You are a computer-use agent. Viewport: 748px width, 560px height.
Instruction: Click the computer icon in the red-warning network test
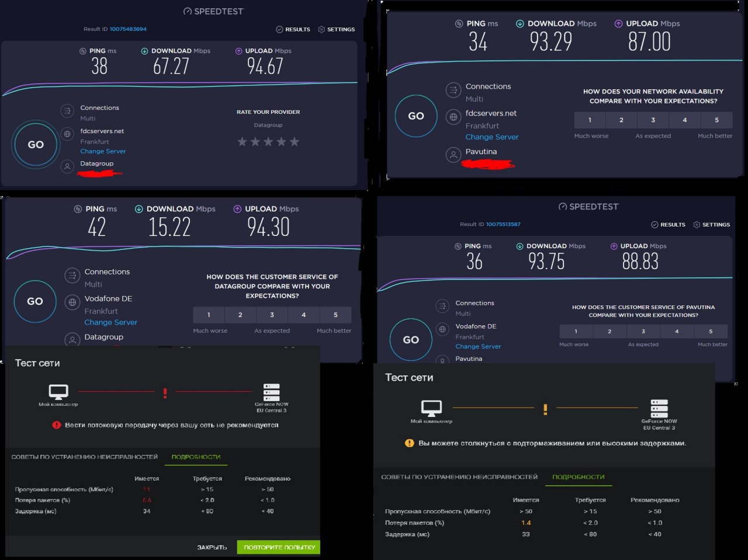click(x=58, y=391)
